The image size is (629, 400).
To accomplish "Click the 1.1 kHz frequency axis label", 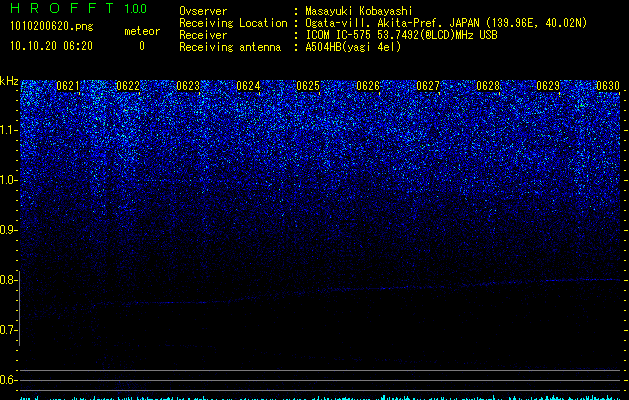I will pos(8,130).
